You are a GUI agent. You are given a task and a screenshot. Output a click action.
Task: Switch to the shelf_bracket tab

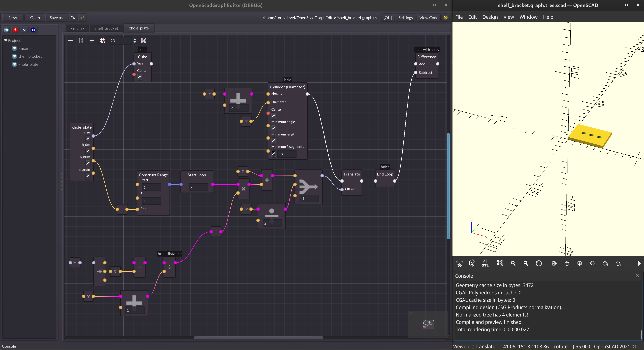pos(106,28)
